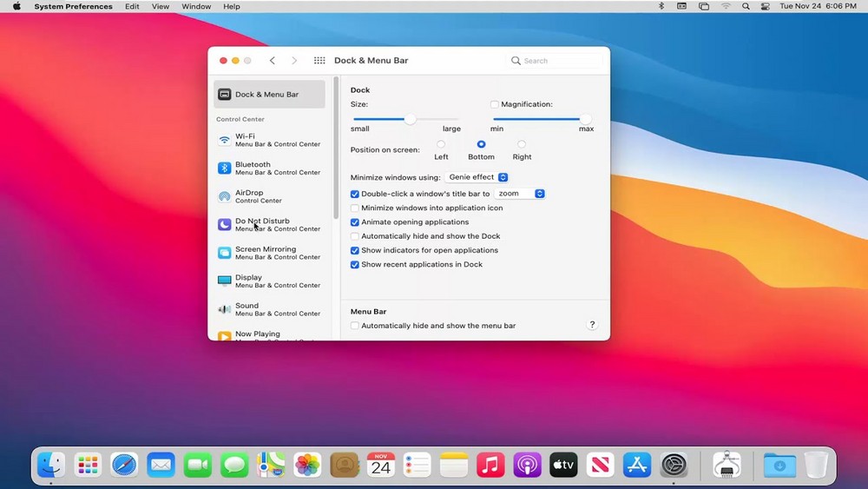Click the help question mark button
Screen dimensions: 868x489
[x=592, y=325]
